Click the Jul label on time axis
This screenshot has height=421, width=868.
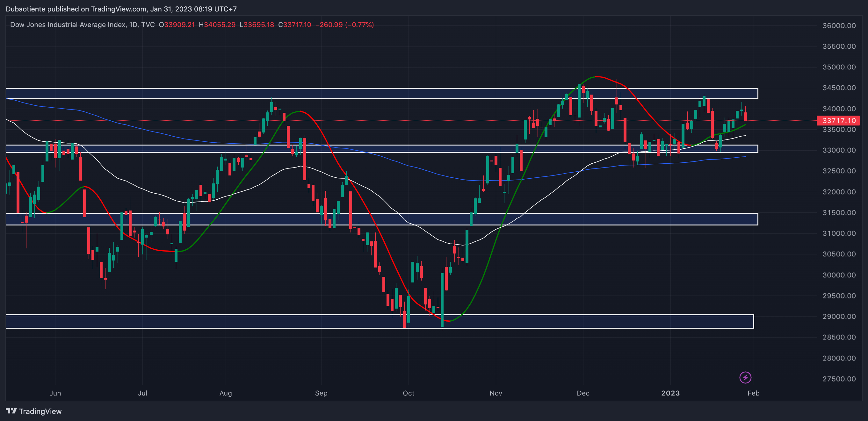142,393
